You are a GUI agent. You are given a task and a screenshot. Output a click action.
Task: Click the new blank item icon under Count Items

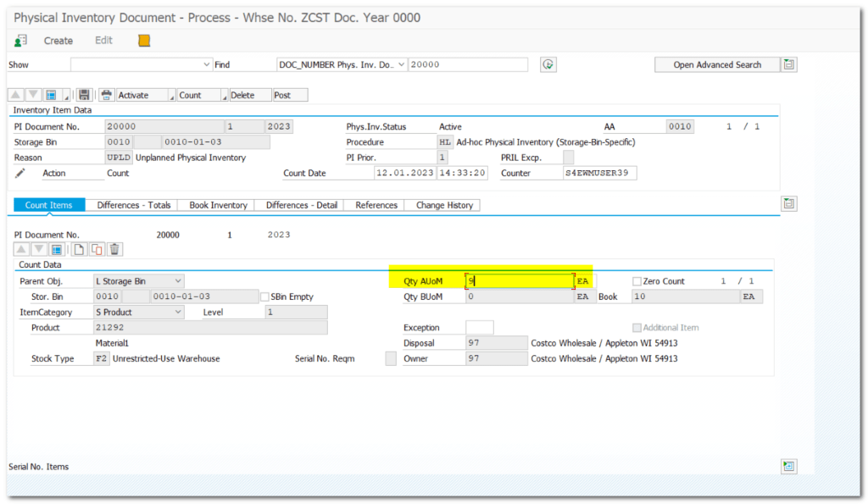point(79,249)
